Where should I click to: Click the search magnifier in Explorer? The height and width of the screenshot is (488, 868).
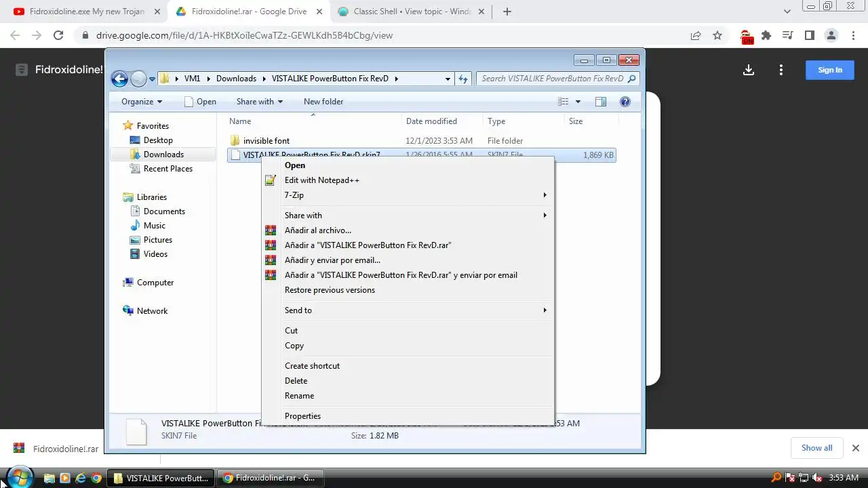coord(631,79)
